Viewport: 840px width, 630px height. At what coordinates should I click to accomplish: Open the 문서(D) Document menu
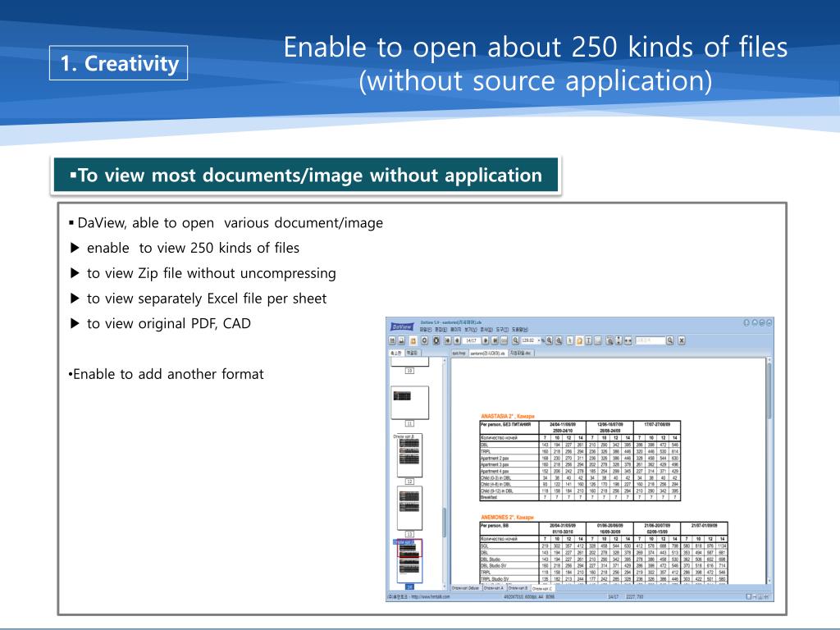pyautogui.click(x=486, y=330)
